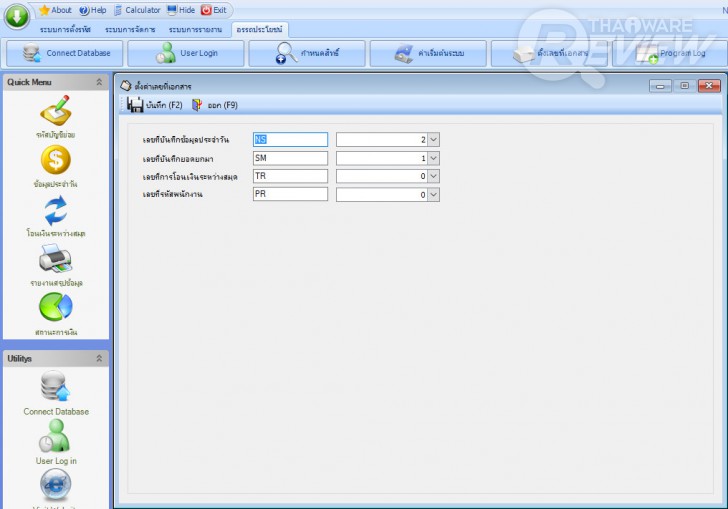Screen dimensions: 728x509
Task: Open dropdown for เลขที่บันทึกยอดยกมา number
Action: [433, 158]
